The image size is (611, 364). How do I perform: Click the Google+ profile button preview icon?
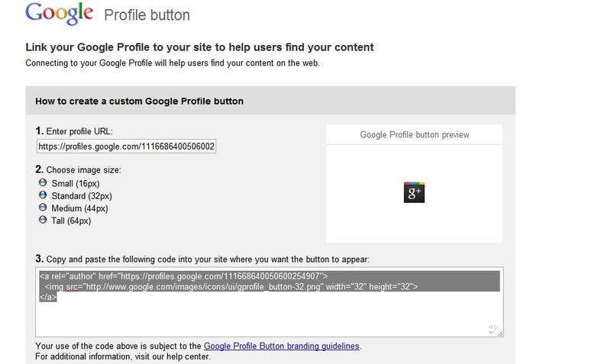click(414, 192)
